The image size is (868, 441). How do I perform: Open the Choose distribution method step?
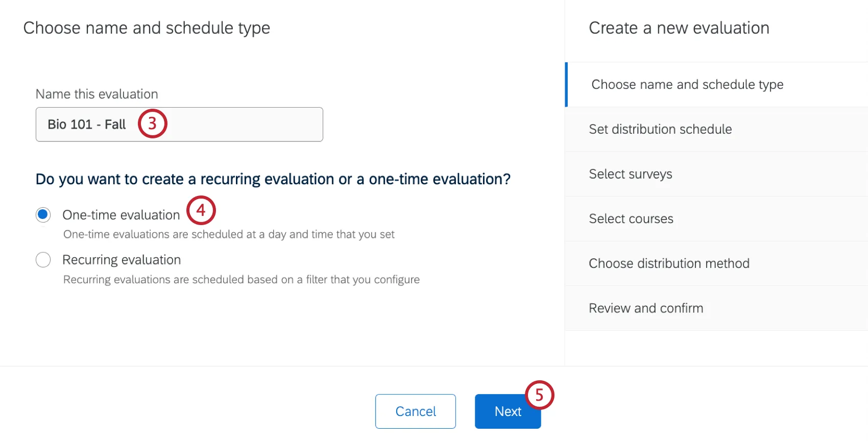(669, 263)
